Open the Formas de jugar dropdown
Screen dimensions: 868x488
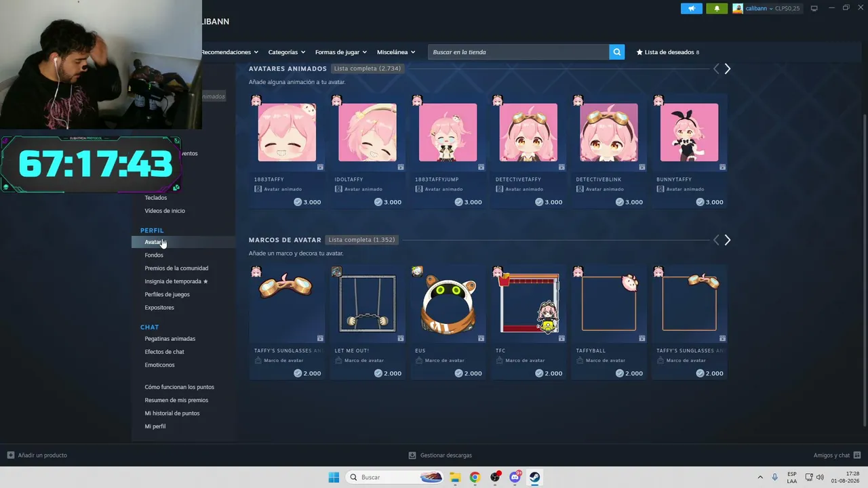click(x=340, y=52)
